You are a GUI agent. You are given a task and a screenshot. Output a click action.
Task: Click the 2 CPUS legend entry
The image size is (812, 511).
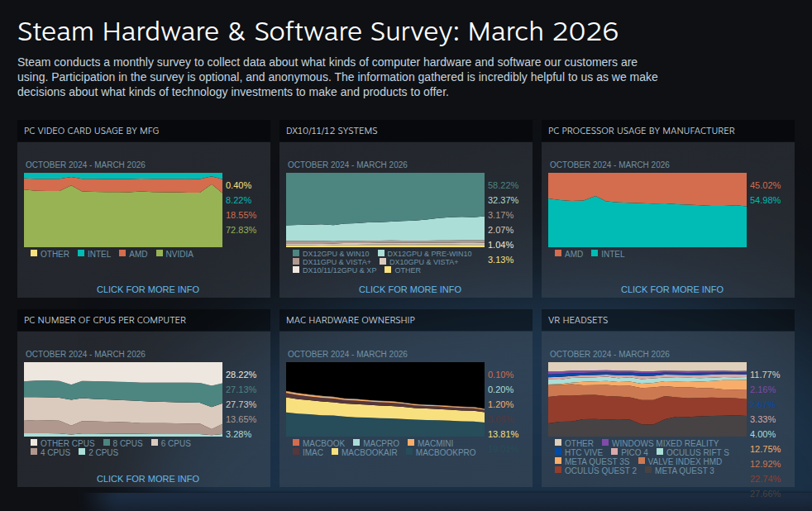click(x=98, y=452)
